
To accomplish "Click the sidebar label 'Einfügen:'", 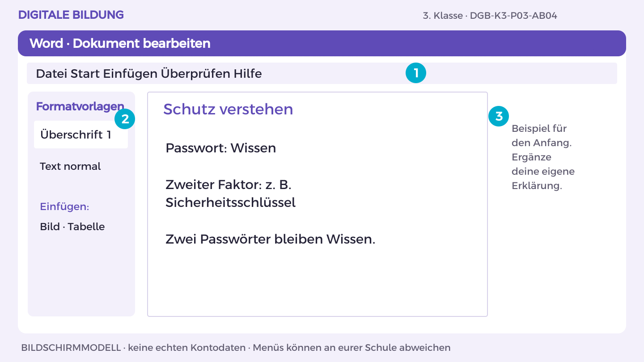I will click(x=64, y=207).
